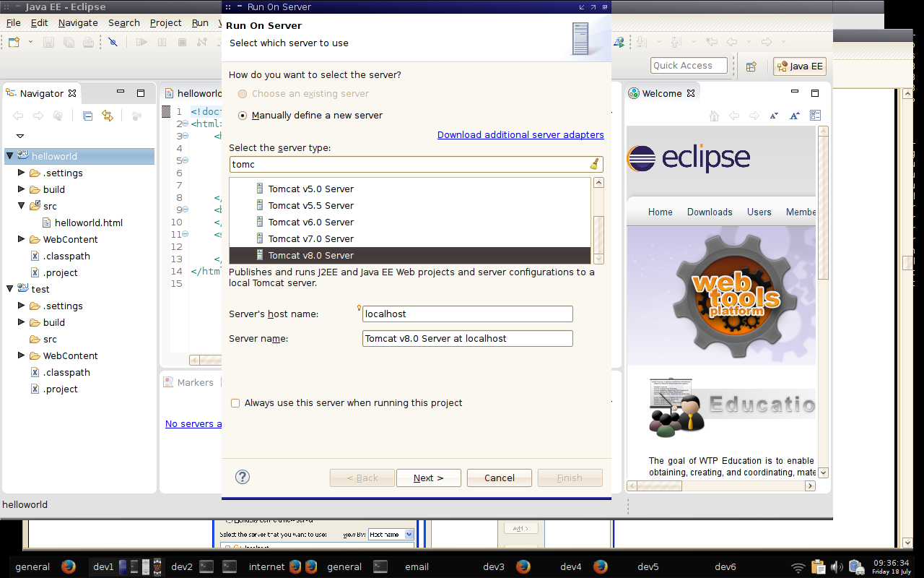This screenshot has width=924, height=578.
Task: Click the Suspend debug icon
Action: click(162, 43)
